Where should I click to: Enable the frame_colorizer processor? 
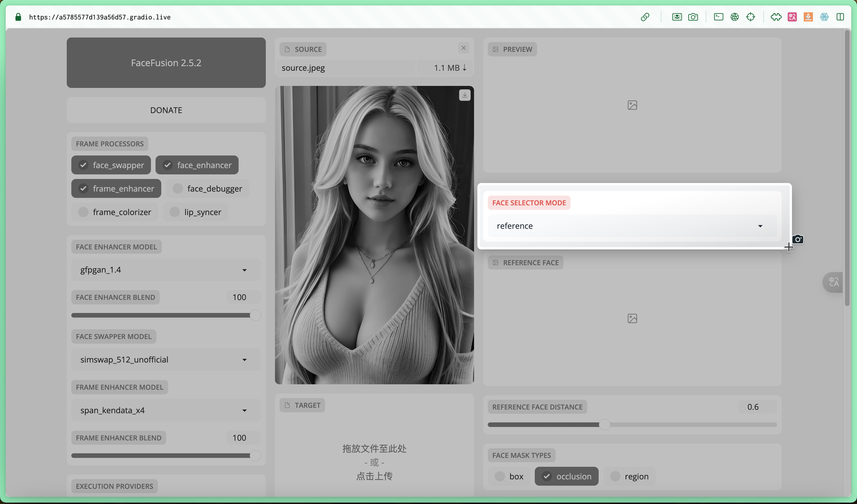[x=115, y=212]
